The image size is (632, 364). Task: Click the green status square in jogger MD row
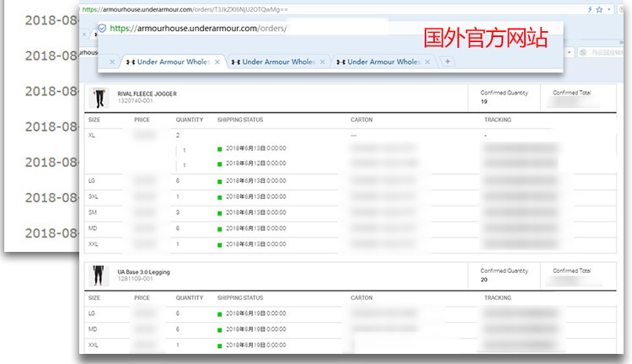point(220,229)
